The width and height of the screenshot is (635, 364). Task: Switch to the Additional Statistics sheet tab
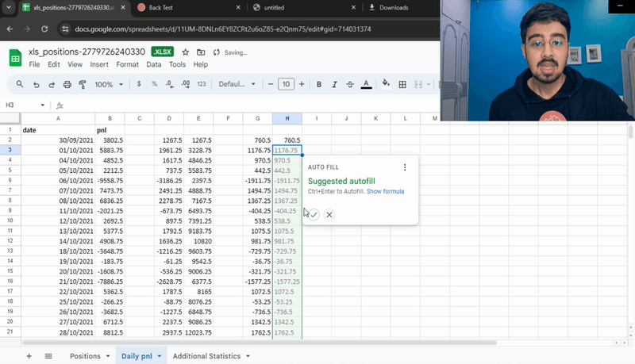click(x=206, y=356)
